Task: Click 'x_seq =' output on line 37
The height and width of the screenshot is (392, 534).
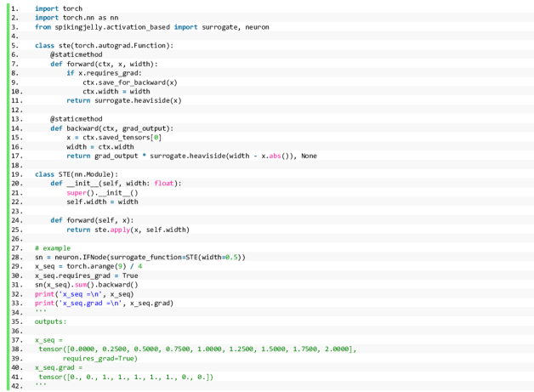Action: [x=48, y=340]
